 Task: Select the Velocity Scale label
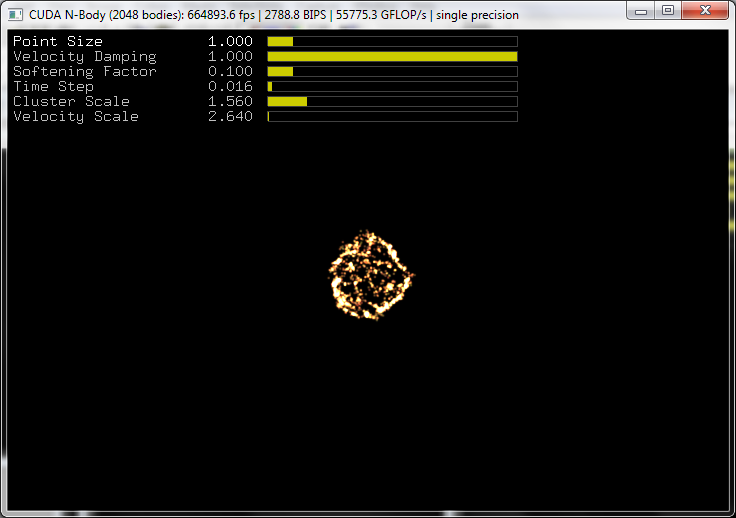(x=75, y=117)
